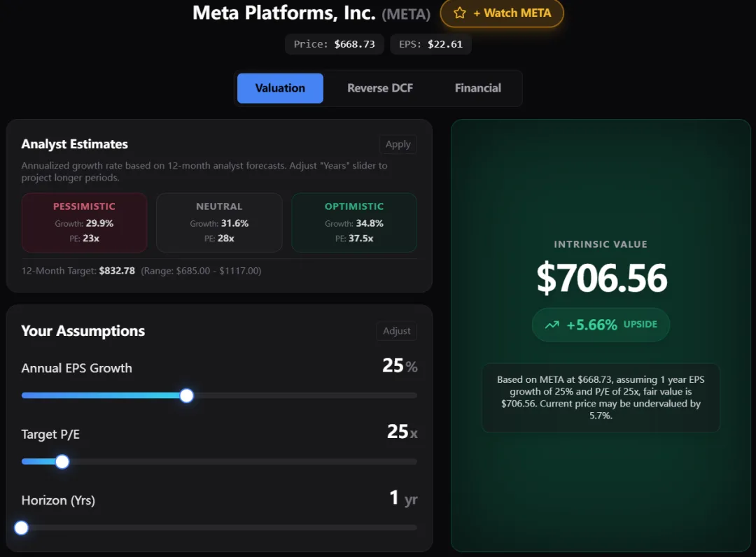Screen dimensions: 756x557
Task: Click the EPS $22.61 badge
Action: [430, 44]
